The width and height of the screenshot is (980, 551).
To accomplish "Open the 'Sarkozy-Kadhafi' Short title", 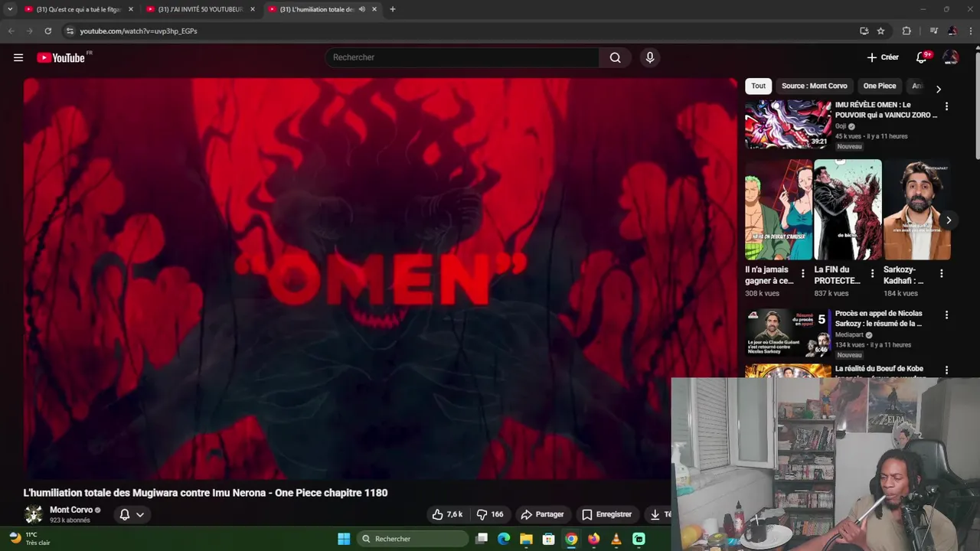I will pyautogui.click(x=904, y=275).
